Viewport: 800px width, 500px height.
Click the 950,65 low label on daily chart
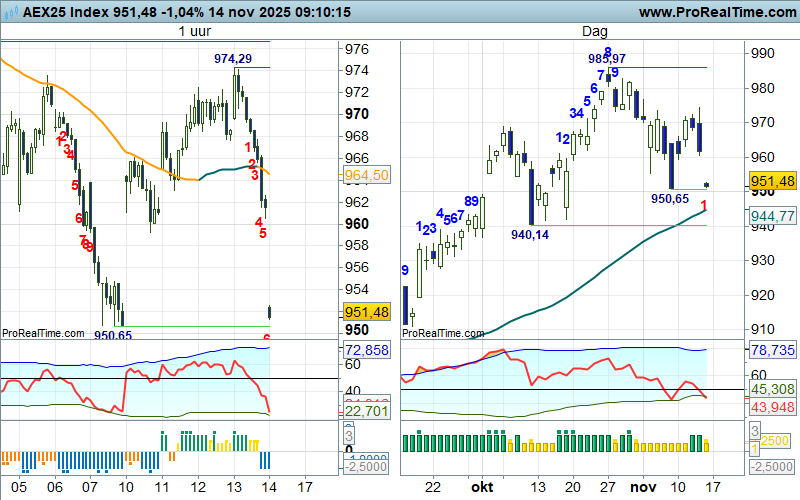[x=670, y=199]
